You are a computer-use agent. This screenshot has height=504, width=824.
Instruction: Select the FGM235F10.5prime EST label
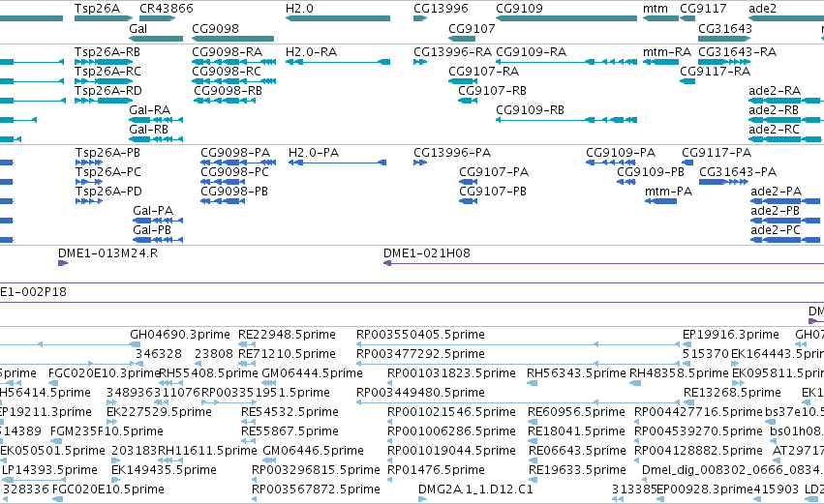107,432
